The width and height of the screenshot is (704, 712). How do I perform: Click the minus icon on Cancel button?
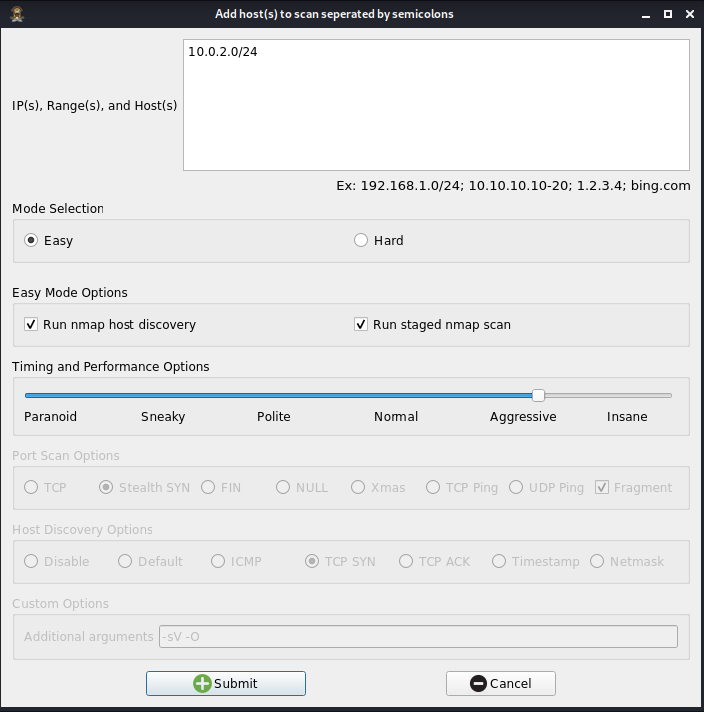[478, 684]
